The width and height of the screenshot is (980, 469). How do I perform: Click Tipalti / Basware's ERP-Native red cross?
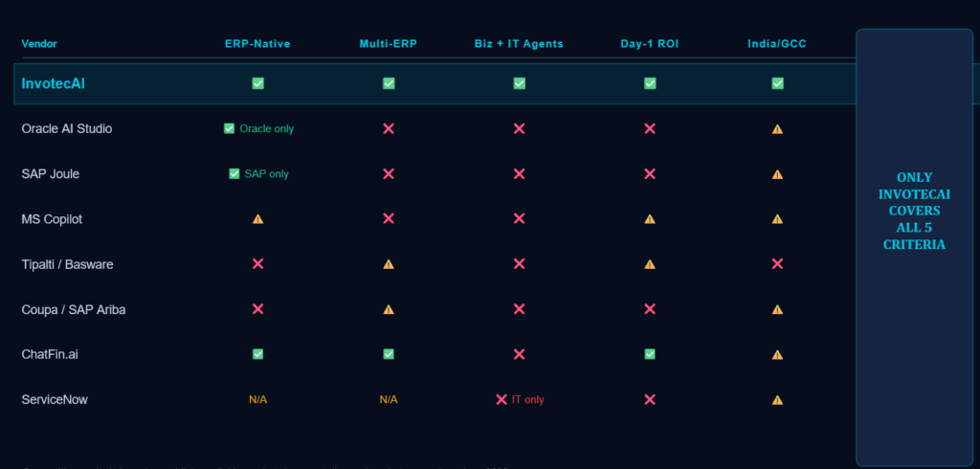click(x=257, y=264)
